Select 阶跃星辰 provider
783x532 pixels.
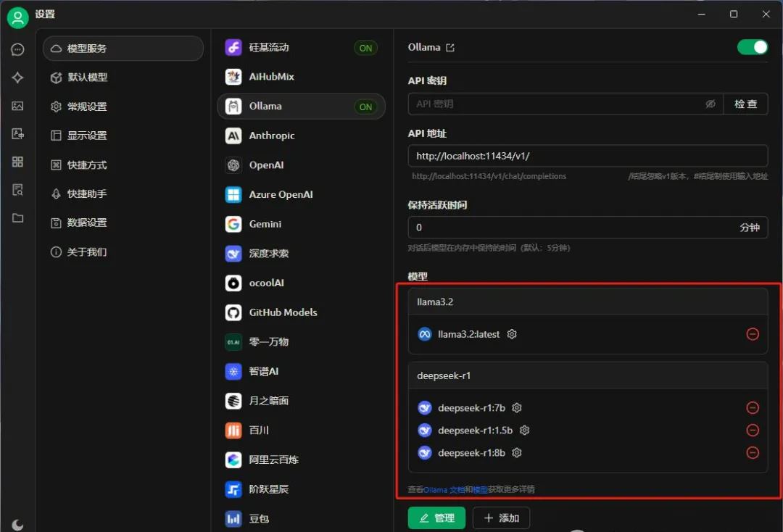click(x=301, y=489)
